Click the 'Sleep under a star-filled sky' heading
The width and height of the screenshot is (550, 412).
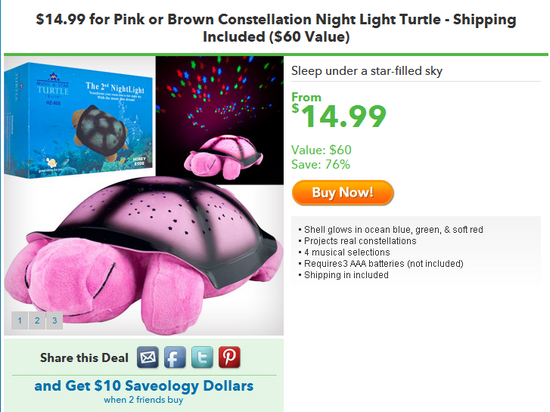click(x=367, y=71)
